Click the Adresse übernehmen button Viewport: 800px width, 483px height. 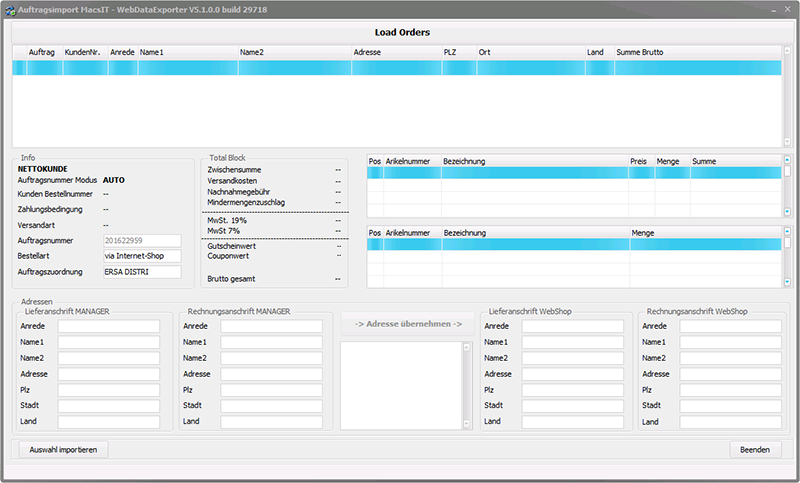(x=408, y=324)
